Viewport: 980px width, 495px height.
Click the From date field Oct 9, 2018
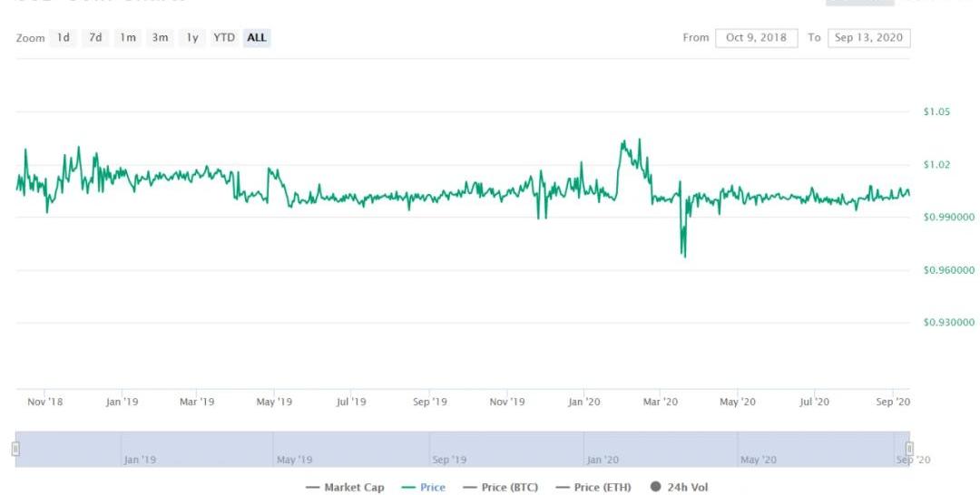tap(757, 38)
